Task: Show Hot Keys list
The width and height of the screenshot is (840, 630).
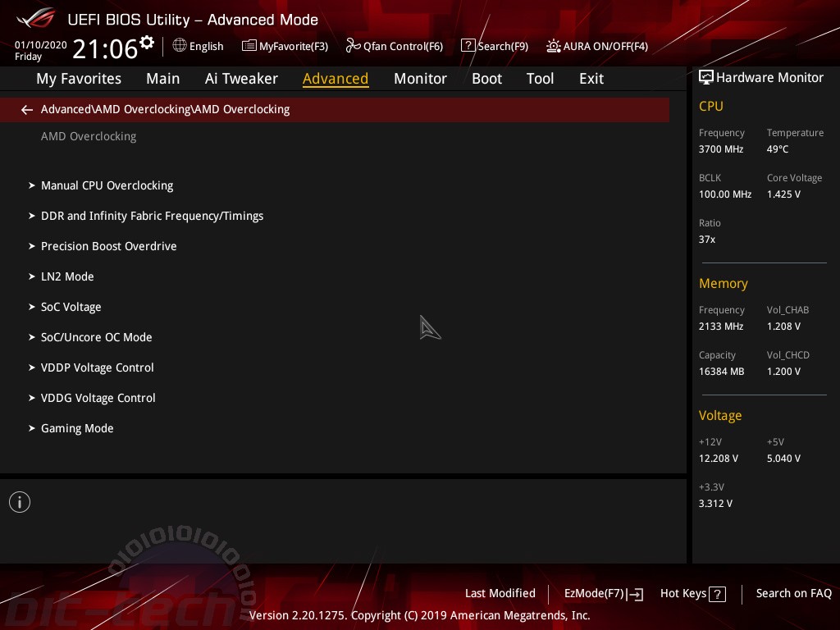Action: click(x=693, y=594)
